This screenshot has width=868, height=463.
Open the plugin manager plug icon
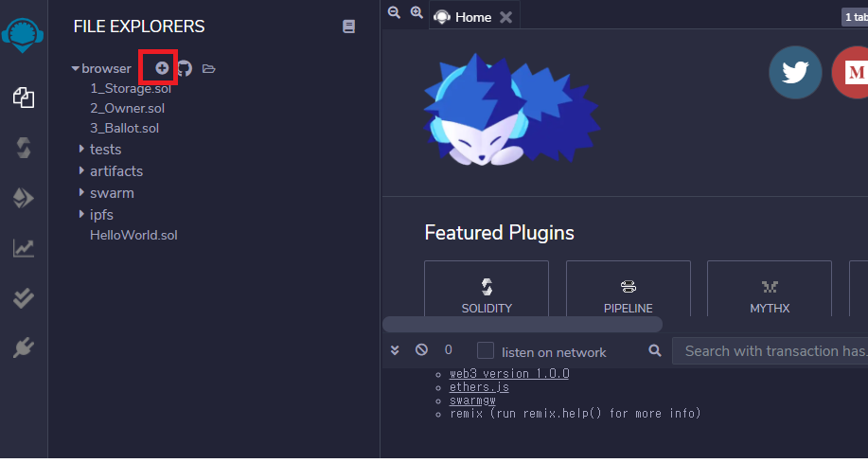[24, 347]
